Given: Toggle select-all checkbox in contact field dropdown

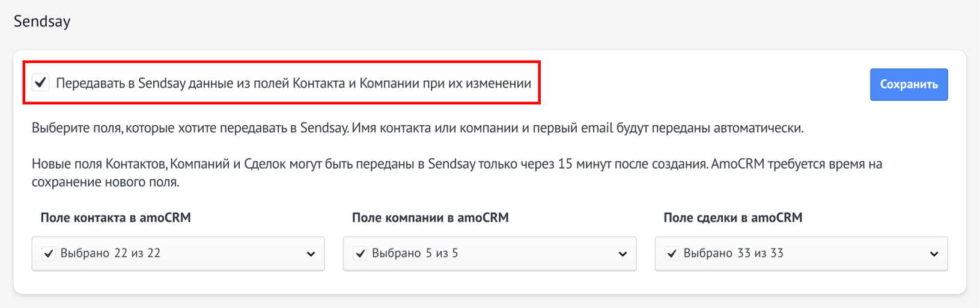Looking at the screenshot, I should (49, 253).
